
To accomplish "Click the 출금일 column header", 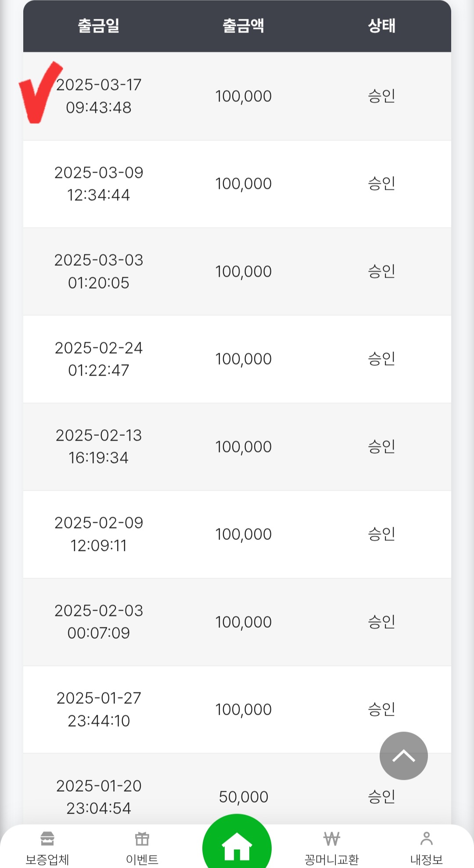I will (99, 26).
